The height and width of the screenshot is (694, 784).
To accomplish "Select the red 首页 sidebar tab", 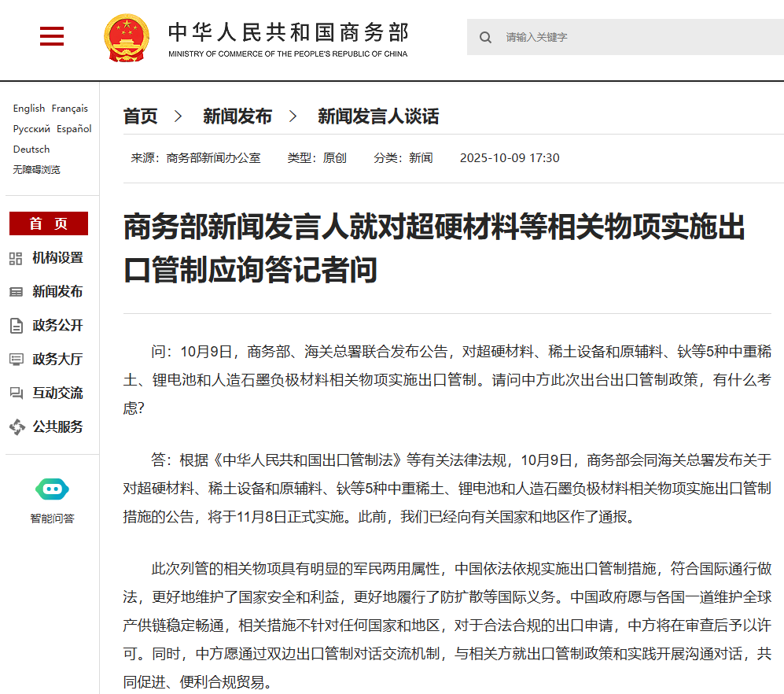I will pos(49,223).
